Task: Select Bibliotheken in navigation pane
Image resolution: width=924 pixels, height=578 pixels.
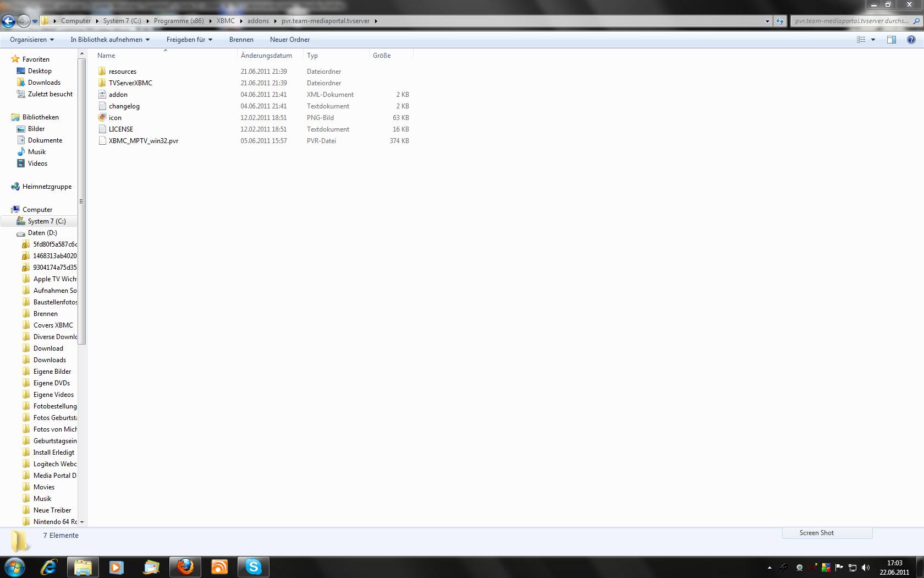Action: tap(40, 117)
